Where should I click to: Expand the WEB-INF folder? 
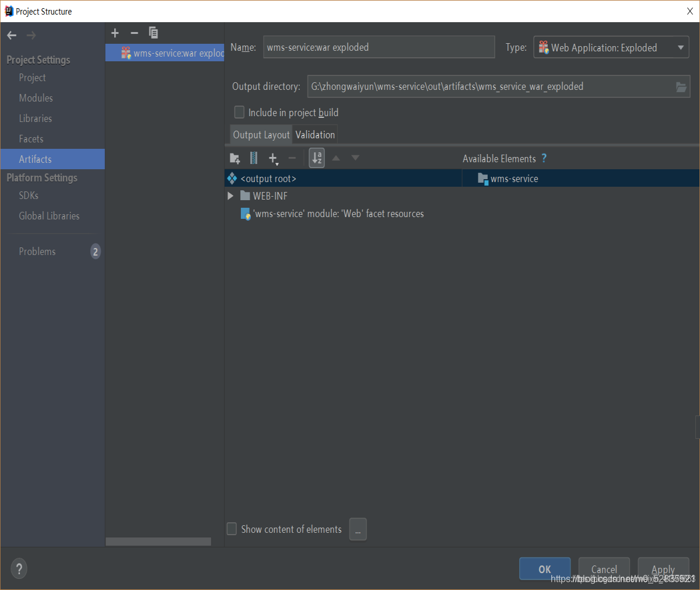point(230,196)
